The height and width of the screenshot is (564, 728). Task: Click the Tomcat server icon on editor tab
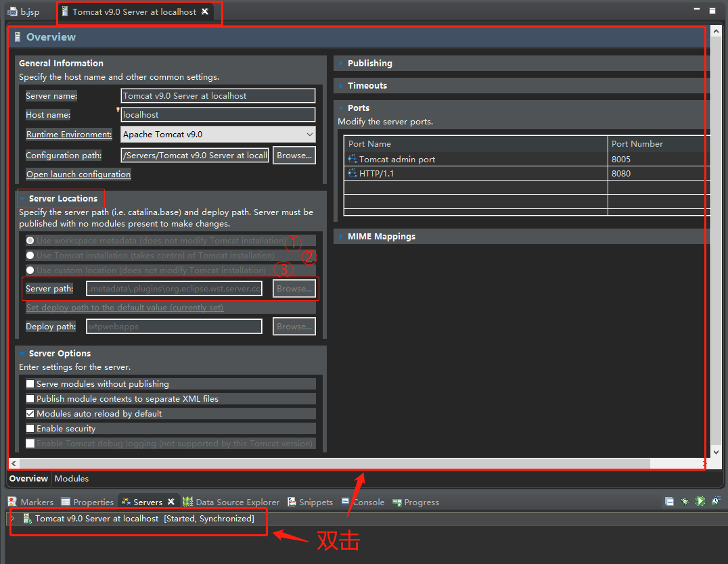pos(65,11)
